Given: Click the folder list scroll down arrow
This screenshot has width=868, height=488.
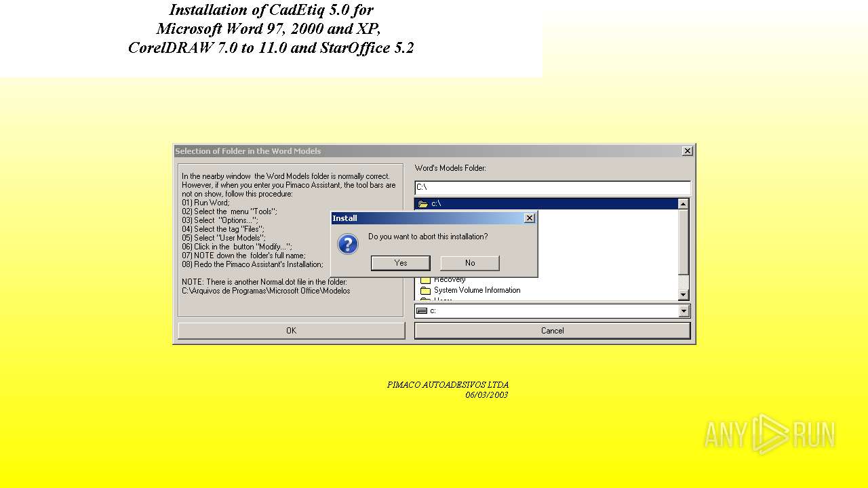Looking at the screenshot, I should coord(683,295).
